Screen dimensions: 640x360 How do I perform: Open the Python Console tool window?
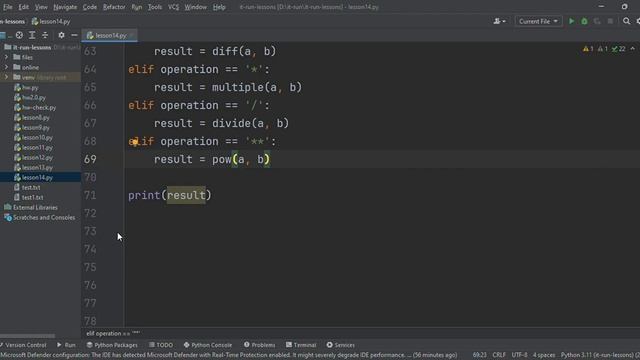207,345
